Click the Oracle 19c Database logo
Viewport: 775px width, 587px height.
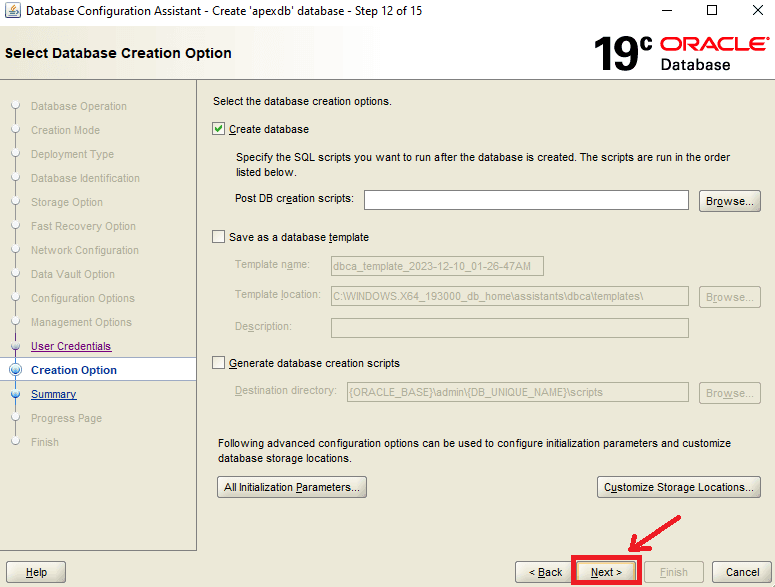click(x=680, y=52)
